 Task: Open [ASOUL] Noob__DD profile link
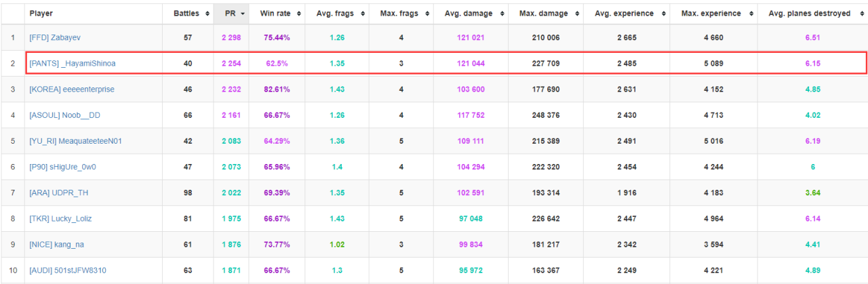65,115
